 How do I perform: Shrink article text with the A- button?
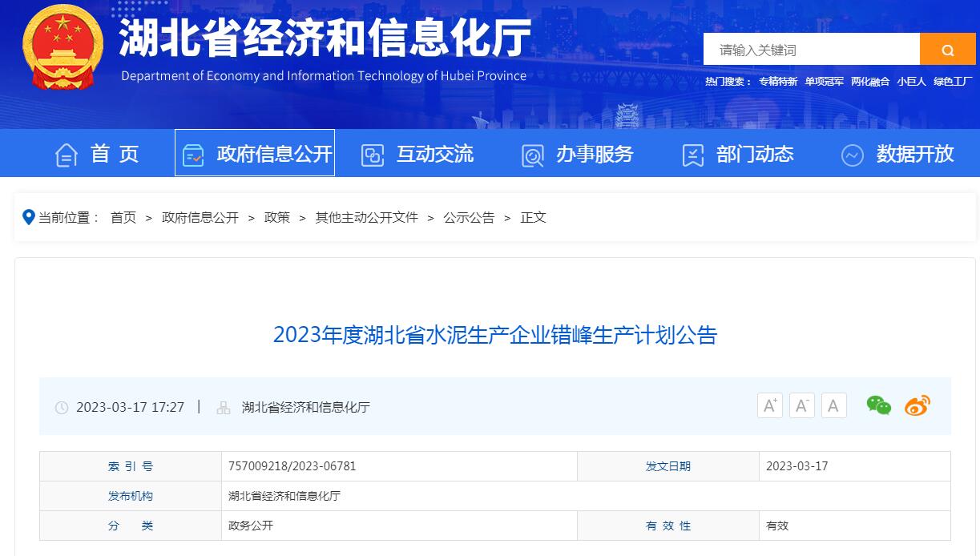coord(801,405)
